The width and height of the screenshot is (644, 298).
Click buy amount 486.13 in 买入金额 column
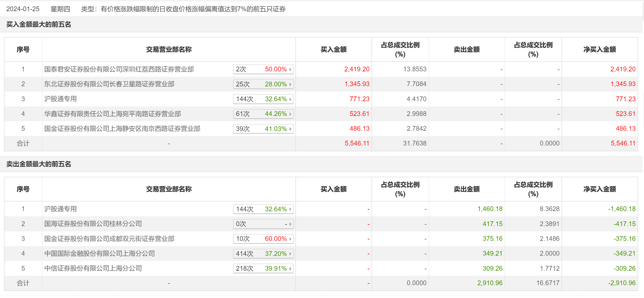pyautogui.click(x=359, y=129)
